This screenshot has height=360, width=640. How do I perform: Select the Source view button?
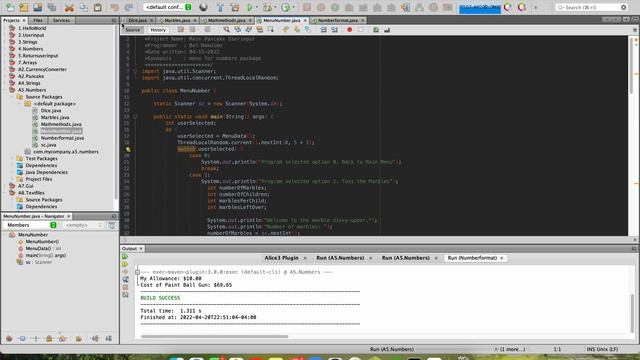click(132, 30)
